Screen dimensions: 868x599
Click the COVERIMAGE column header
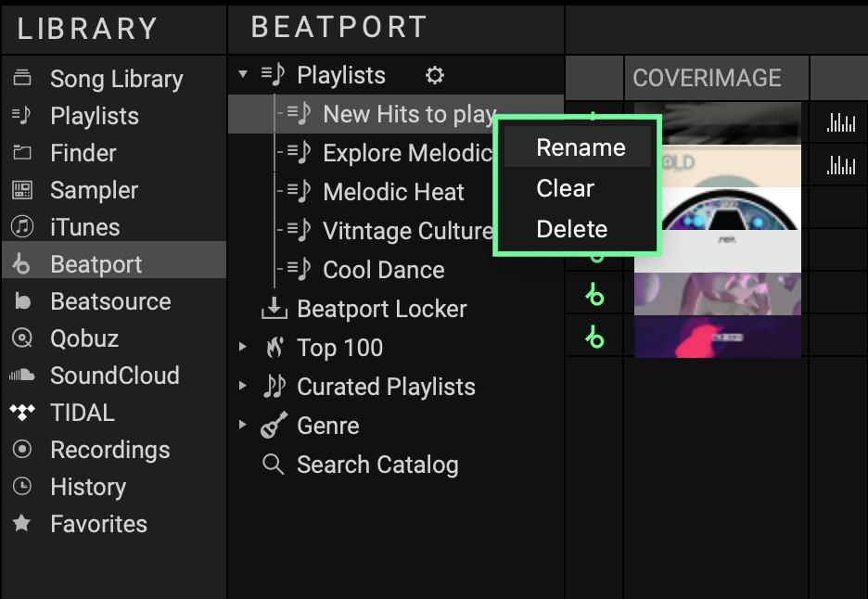pyautogui.click(x=707, y=79)
